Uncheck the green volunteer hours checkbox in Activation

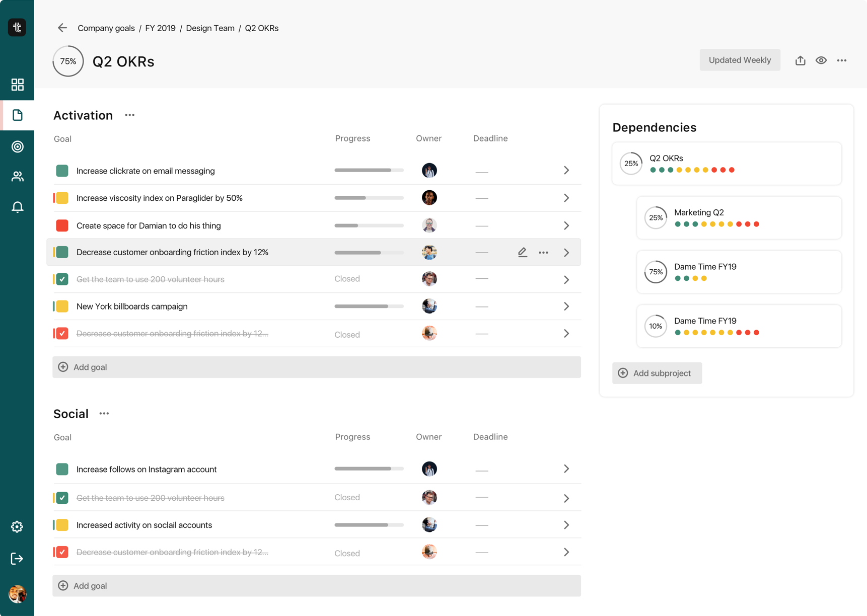point(62,279)
